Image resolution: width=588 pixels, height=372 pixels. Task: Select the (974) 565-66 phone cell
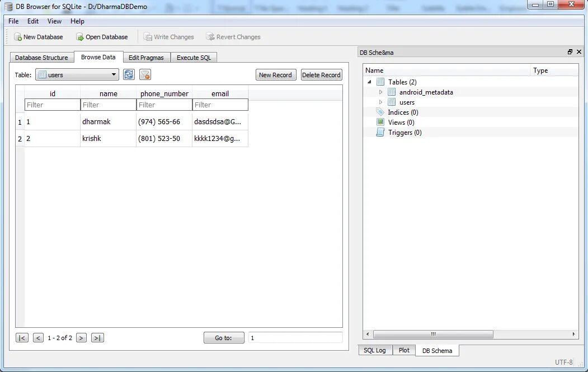[164, 121]
